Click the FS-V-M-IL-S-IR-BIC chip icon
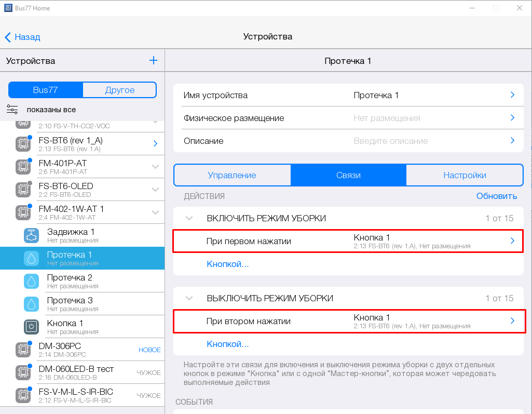 pos(23,396)
